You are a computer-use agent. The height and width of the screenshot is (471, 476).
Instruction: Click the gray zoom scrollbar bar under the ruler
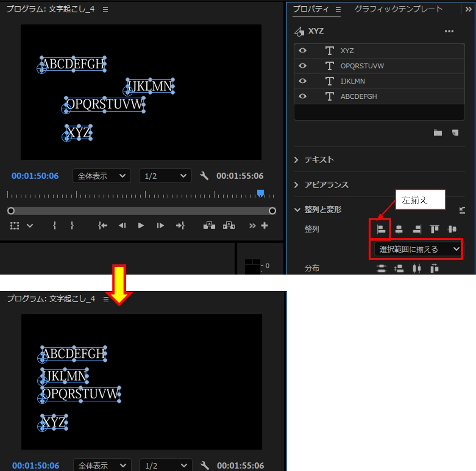pyautogui.click(x=142, y=211)
